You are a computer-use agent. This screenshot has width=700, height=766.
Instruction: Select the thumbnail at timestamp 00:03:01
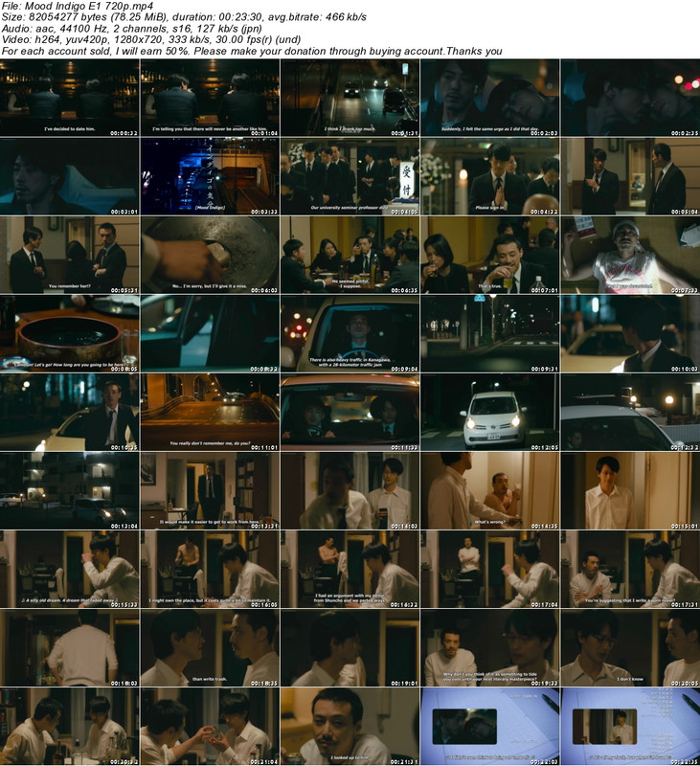(x=70, y=176)
